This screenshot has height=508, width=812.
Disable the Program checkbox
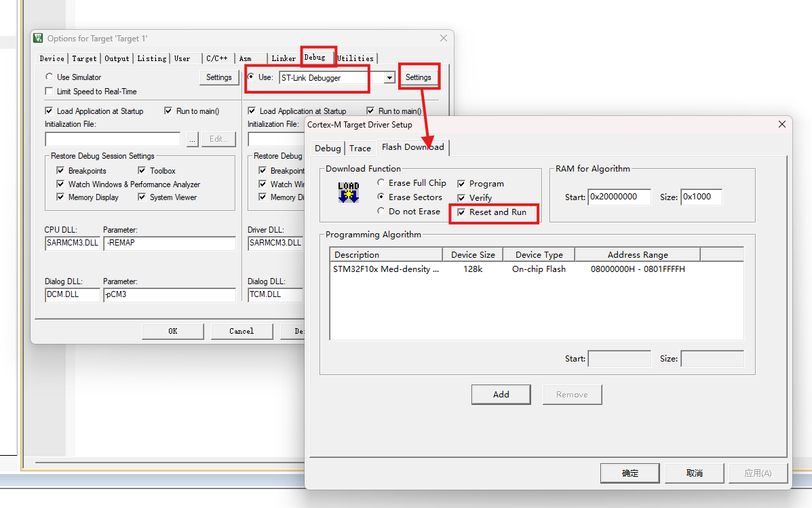click(462, 184)
